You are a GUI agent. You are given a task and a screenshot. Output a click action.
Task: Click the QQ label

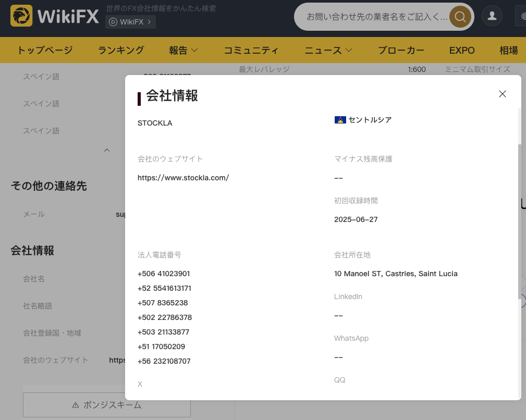(x=339, y=380)
